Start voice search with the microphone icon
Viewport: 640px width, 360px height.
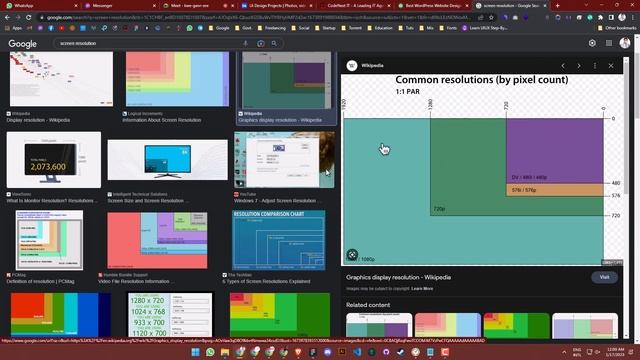[x=245, y=43]
